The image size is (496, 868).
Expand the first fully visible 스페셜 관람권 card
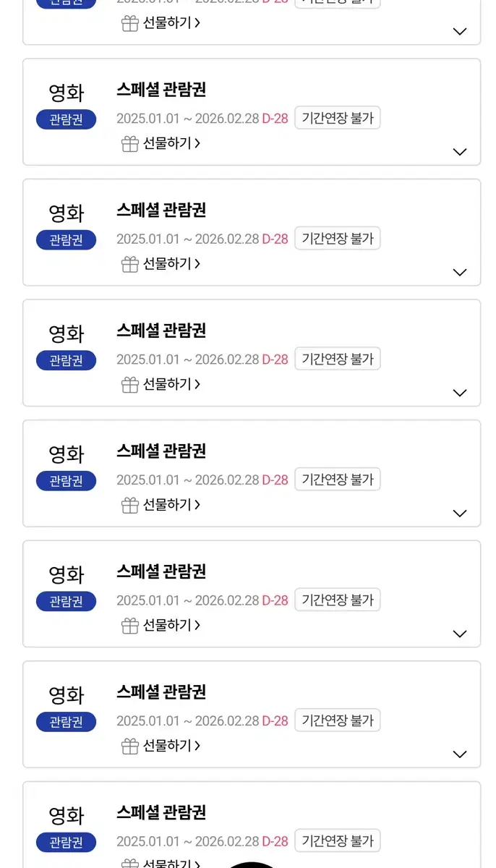pyautogui.click(x=460, y=152)
